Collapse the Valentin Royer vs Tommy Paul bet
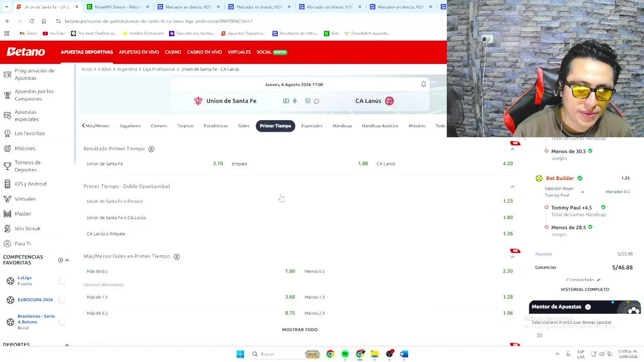The image size is (644, 362). coord(582,192)
